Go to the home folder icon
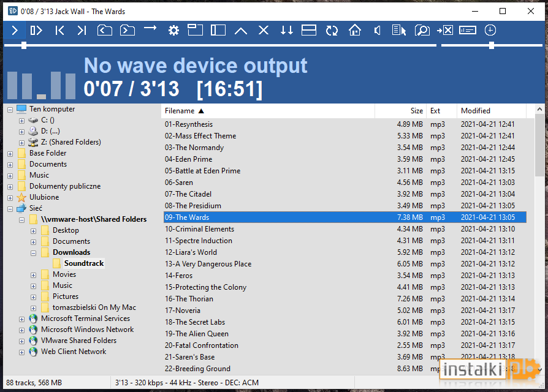 355,31
